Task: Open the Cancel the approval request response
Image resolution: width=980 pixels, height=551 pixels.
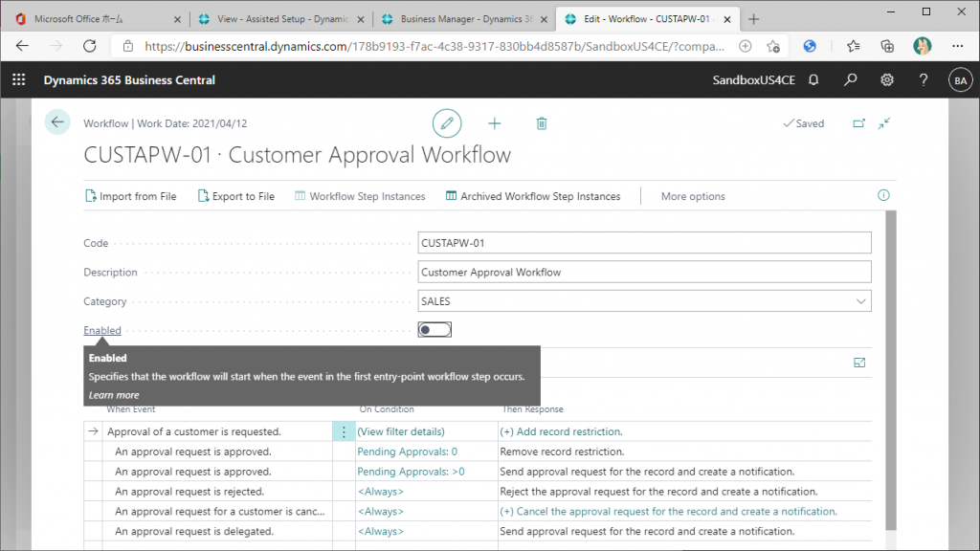Action: point(668,512)
